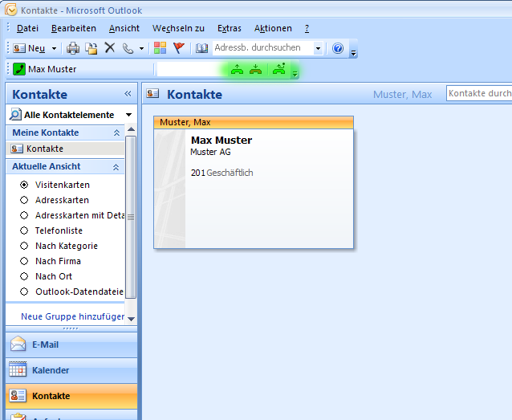Screen dimensions: 512x420
Task: Click the Muster, Max card header
Action: click(x=254, y=122)
